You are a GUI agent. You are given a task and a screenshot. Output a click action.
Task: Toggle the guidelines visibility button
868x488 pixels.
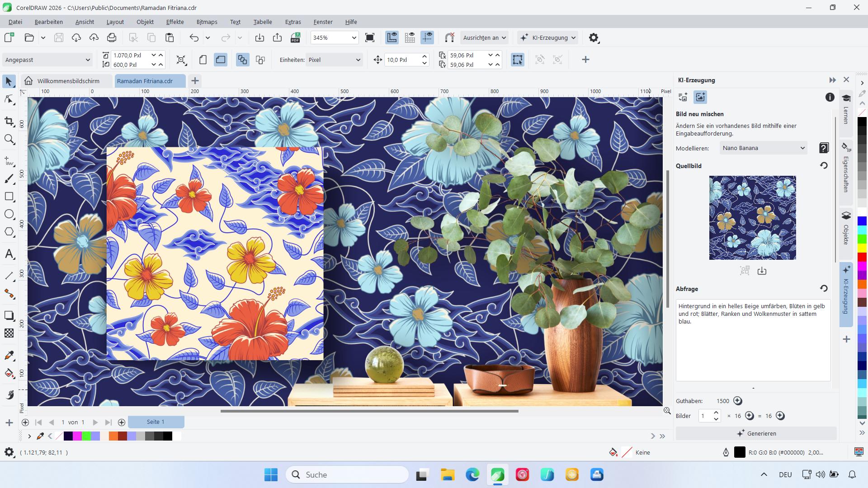(427, 38)
